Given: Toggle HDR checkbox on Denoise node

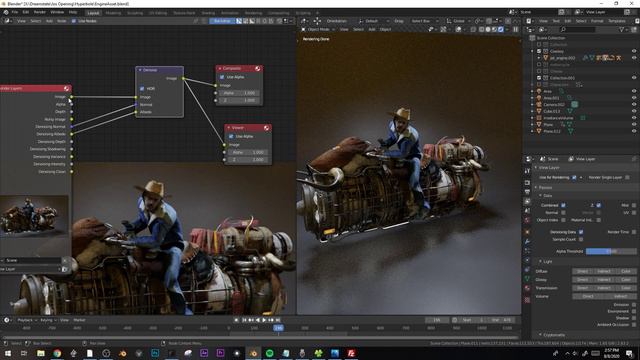Looking at the screenshot, I should click(142, 89).
